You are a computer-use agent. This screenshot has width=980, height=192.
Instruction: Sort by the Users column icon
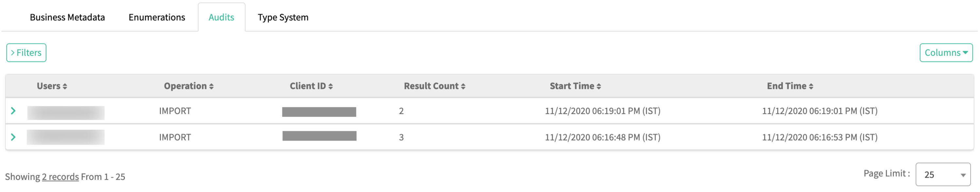click(x=65, y=86)
